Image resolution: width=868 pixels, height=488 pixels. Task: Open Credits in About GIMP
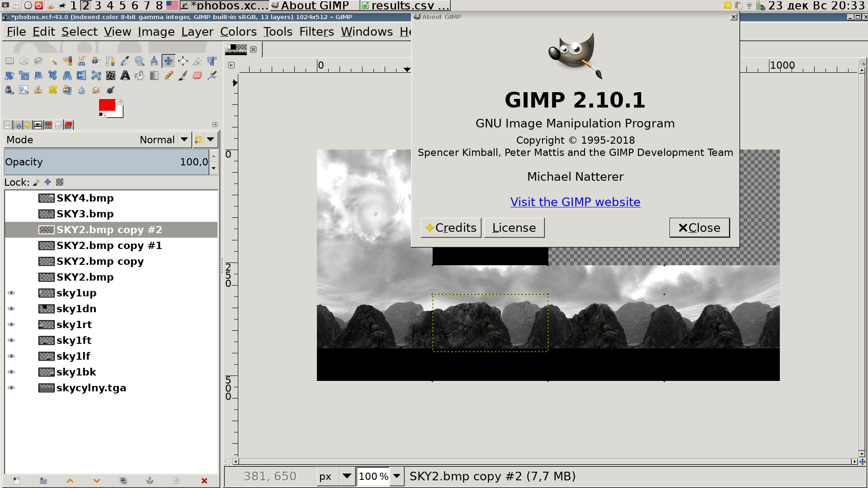click(x=451, y=228)
